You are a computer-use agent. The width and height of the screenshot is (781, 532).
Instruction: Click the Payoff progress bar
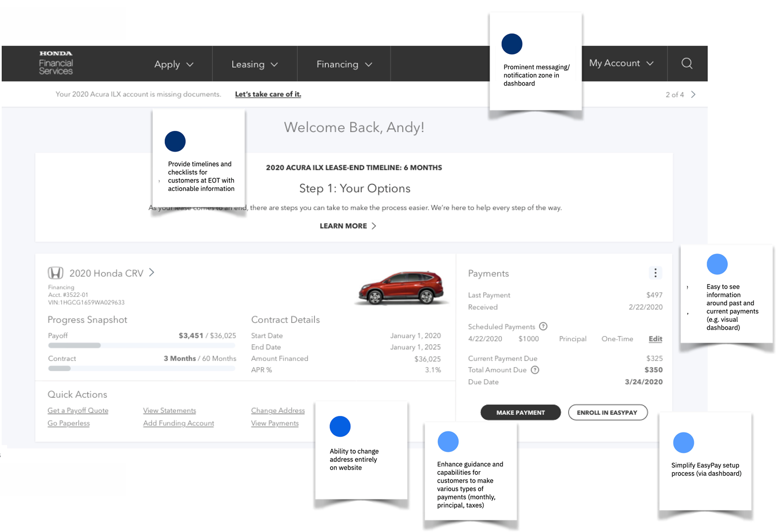pos(142,345)
